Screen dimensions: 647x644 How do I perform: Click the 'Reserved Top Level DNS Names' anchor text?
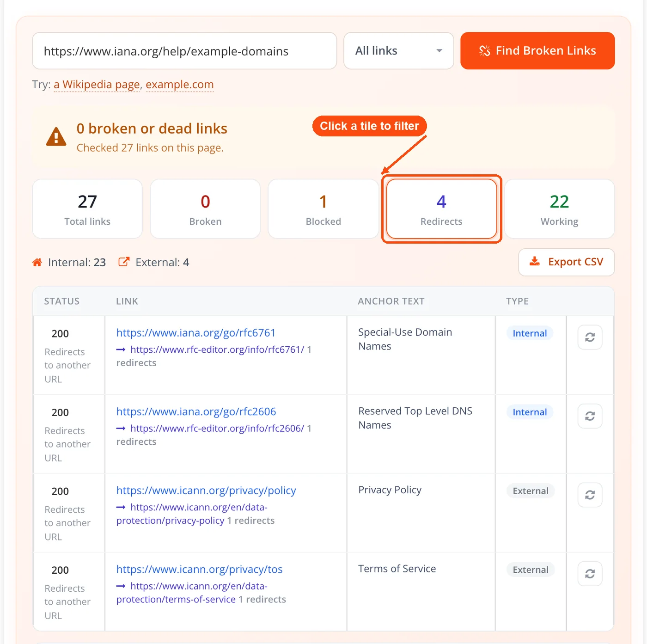click(415, 418)
